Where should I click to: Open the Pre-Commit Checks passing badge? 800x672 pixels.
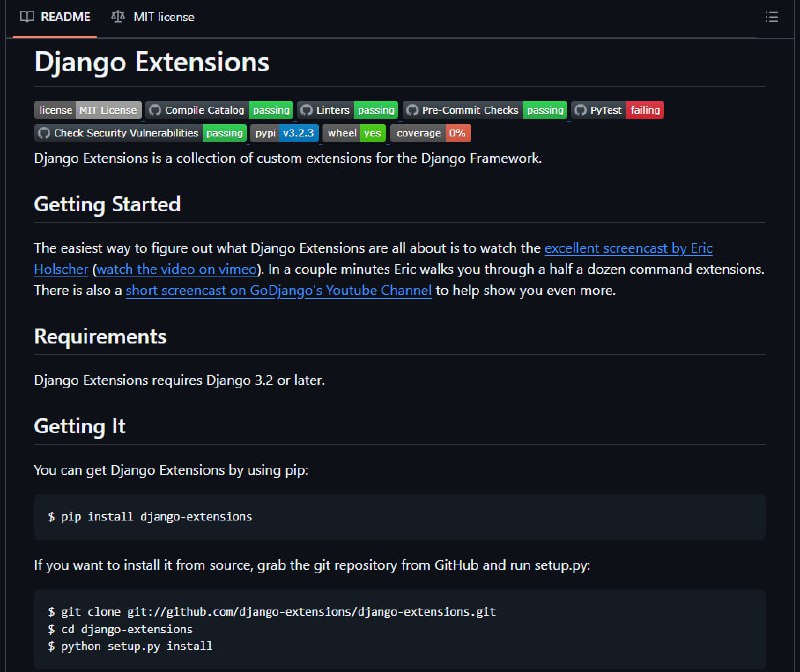pyautogui.click(x=485, y=110)
